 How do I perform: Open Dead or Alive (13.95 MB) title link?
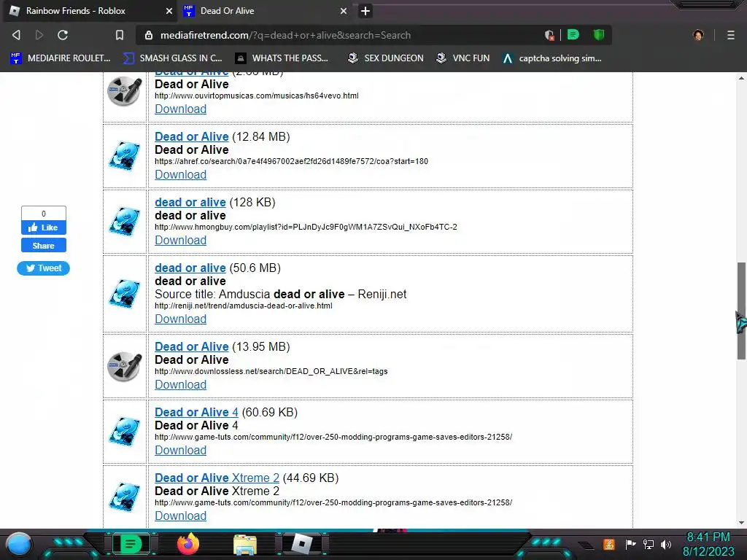pos(192,346)
